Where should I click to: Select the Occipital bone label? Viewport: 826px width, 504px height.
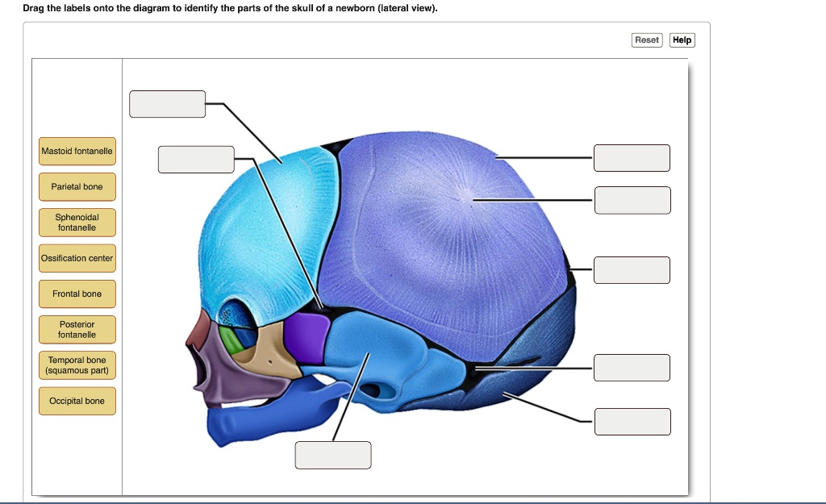(x=77, y=401)
